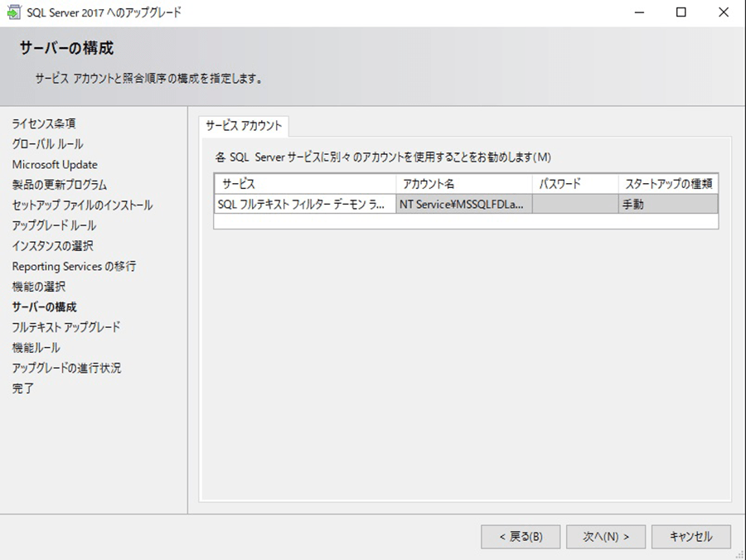This screenshot has width=746, height=560.
Task: Cancel setup with the キャンセル button
Action: tap(690, 537)
